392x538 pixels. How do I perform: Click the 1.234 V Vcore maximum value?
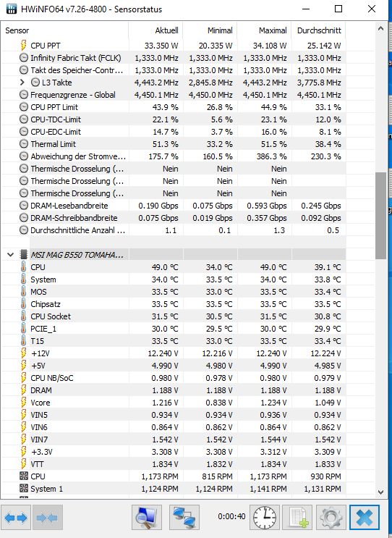click(272, 403)
